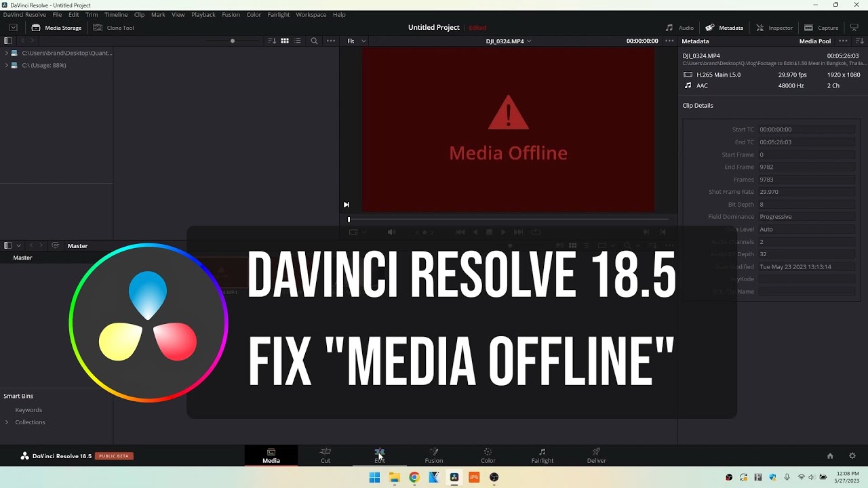Expand the C:\ drive tree item
Screen dimensions: 868x488
coord(7,65)
